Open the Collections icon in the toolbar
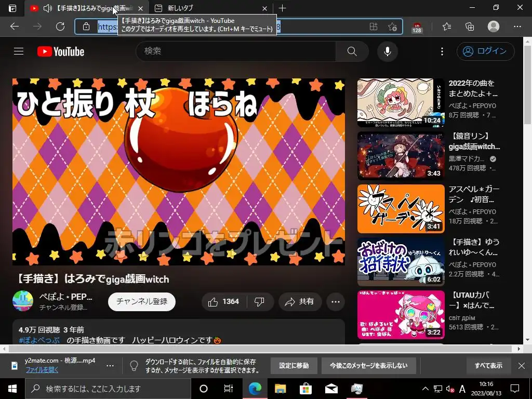 click(x=470, y=26)
